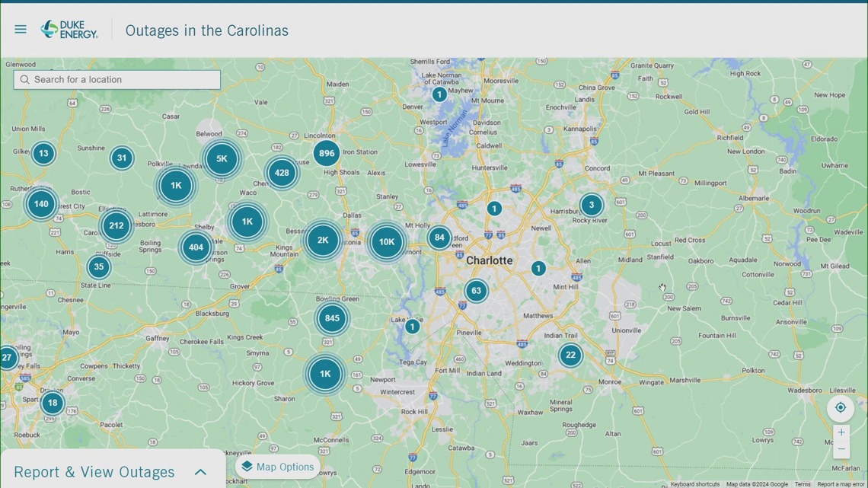
Task: Select the 10K outage cluster west of Charlotte
Action: [x=386, y=241]
